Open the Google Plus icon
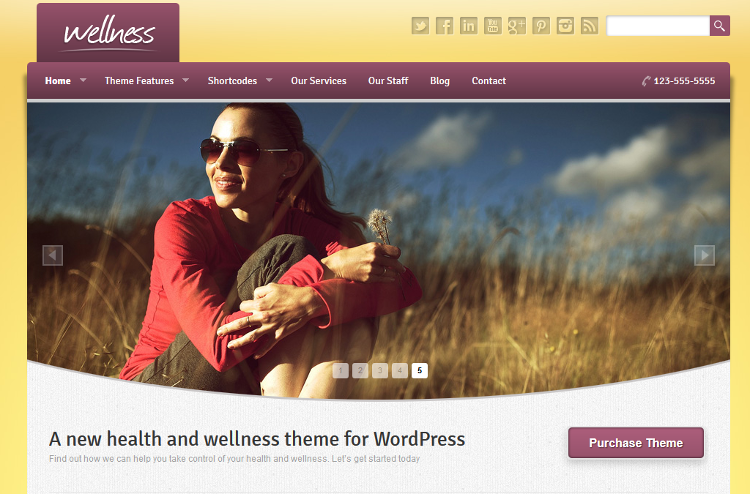750x494 pixels. (x=517, y=26)
